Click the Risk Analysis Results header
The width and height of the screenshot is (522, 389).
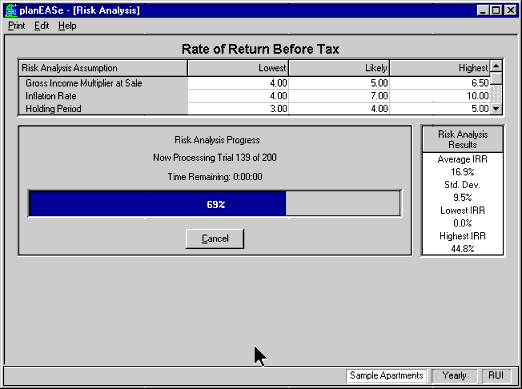[462, 139]
